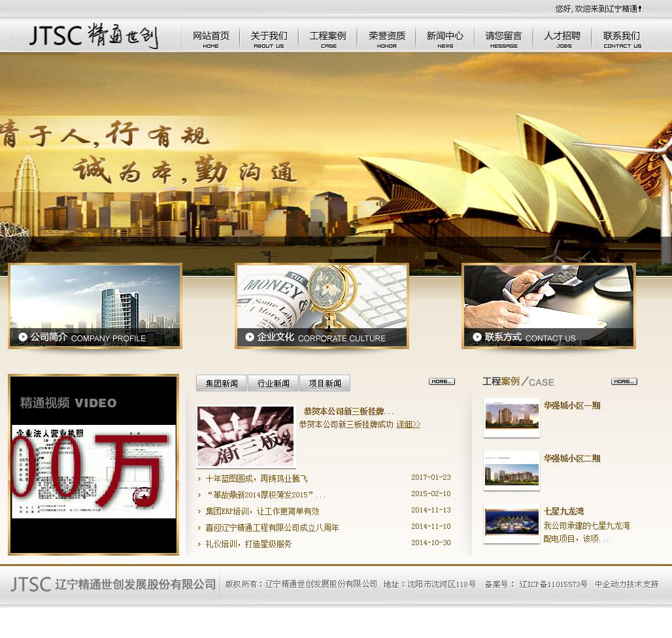Click date 2014-11-10
This screenshot has width=672, height=638.
pos(431,526)
